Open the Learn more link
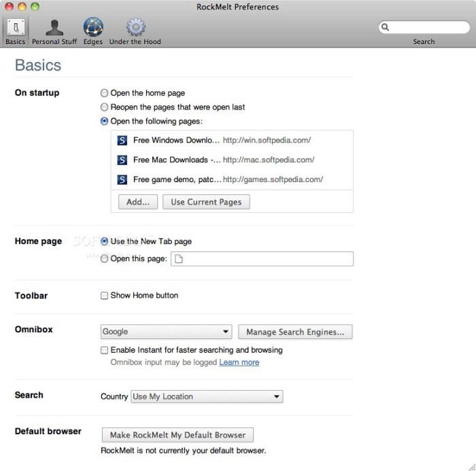476x471 pixels. [239, 362]
